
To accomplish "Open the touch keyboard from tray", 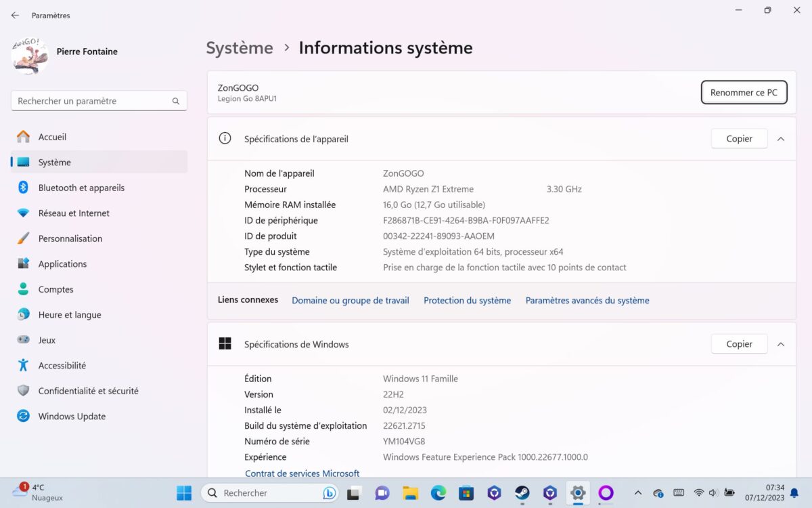I will [x=679, y=493].
